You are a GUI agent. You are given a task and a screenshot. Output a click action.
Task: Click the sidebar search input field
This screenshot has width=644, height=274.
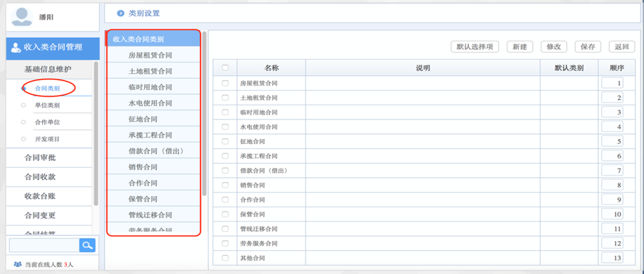44,245
